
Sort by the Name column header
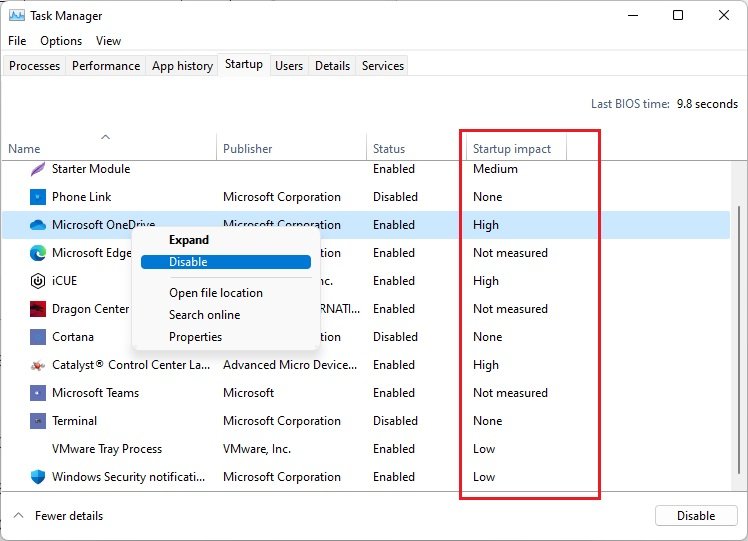[x=109, y=146]
